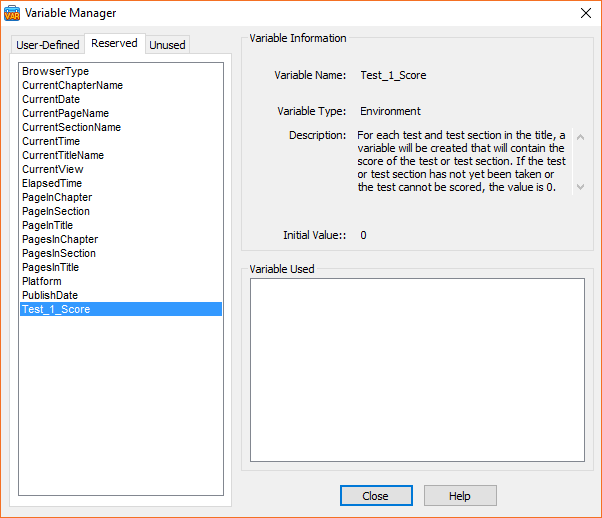Select the highlighted Test_1_Score variable
The image size is (602, 518).
(x=121, y=309)
